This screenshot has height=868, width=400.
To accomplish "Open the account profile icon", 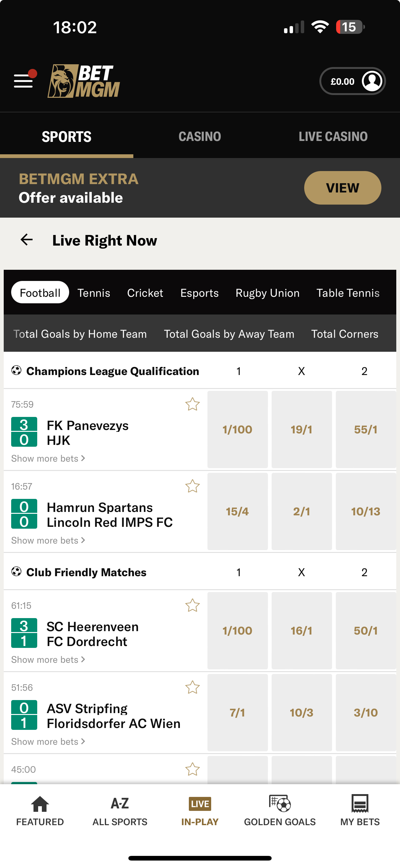I will pos(372,80).
